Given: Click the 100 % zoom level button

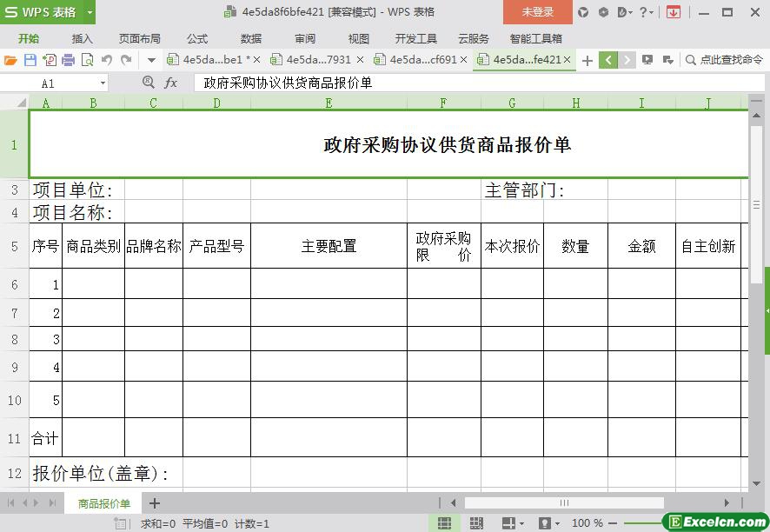Looking at the screenshot, I should (x=587, y=523).
